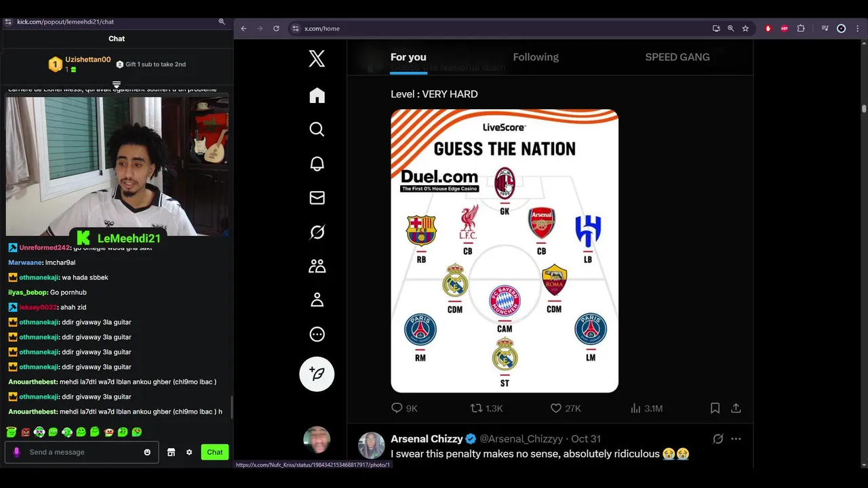
Task: Open the Chrome profile avatar
Action: click(842, 28)
